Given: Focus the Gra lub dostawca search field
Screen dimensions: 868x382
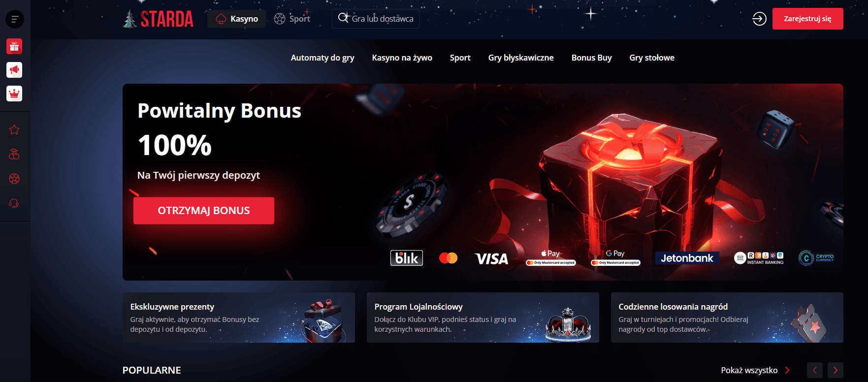Looking at the screenshot, I should [x=376, y=19].
